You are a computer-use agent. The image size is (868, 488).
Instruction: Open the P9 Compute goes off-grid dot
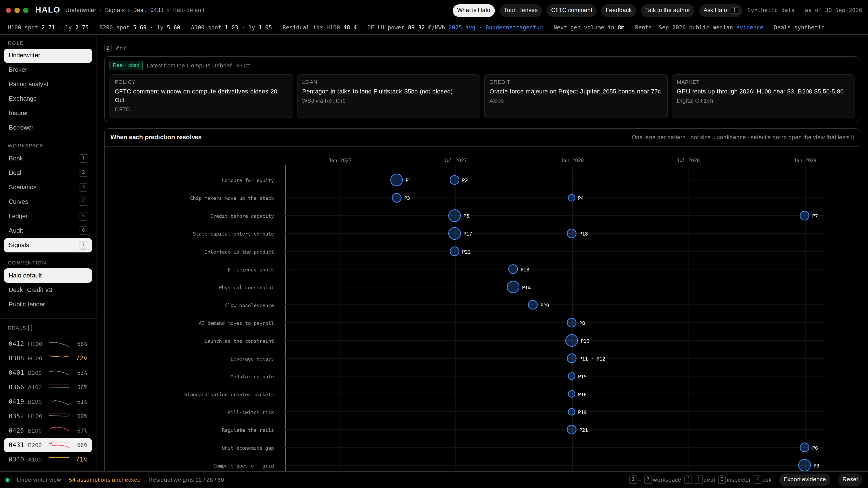point(804,465)
